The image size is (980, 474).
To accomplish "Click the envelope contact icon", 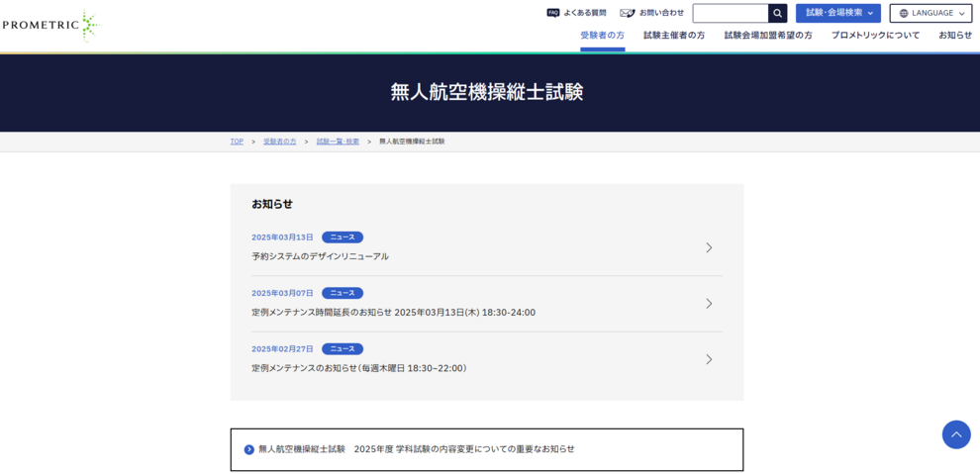I will (x=627, y=13).
